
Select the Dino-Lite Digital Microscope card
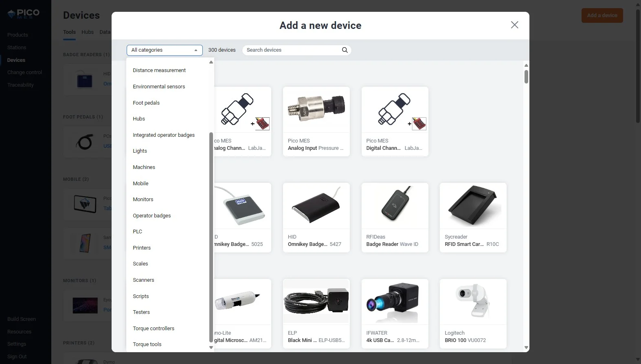242,314
